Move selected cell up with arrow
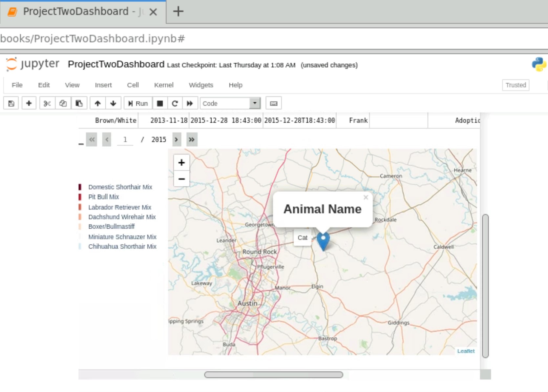 (97, 103)
